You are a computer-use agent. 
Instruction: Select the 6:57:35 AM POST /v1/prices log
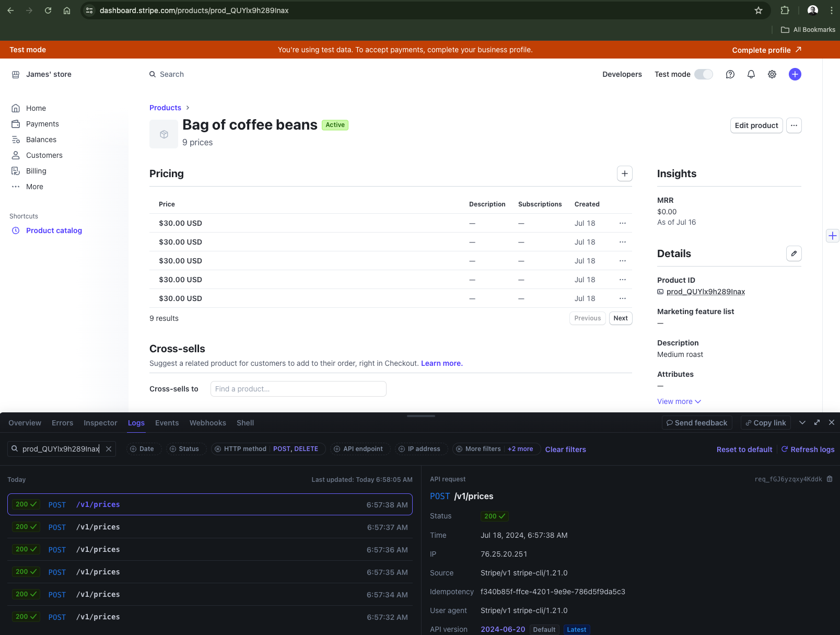(210, 572)
